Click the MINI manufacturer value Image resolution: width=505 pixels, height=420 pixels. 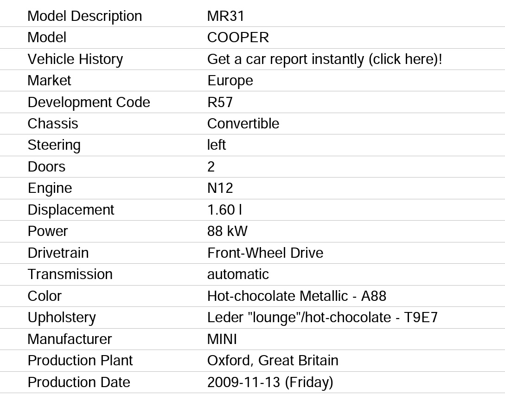(x=222, y=339)
